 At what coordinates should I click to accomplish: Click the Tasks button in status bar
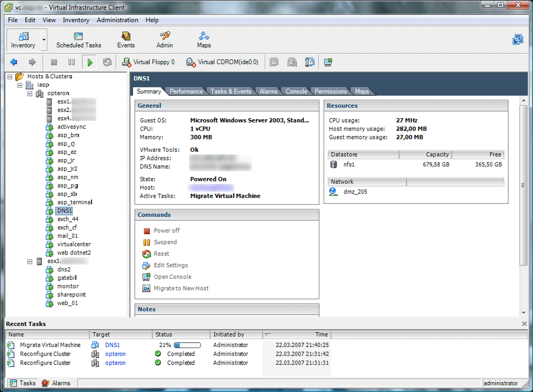point(23,383)
